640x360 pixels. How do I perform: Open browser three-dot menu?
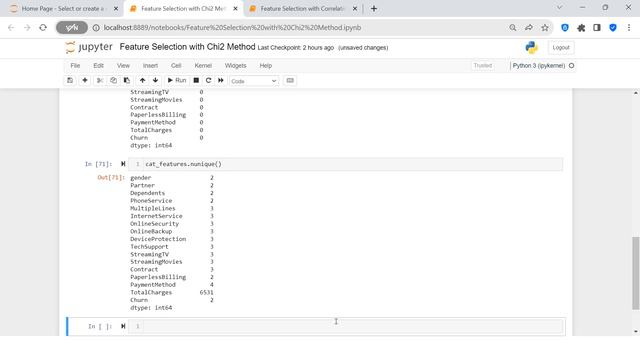629,28
